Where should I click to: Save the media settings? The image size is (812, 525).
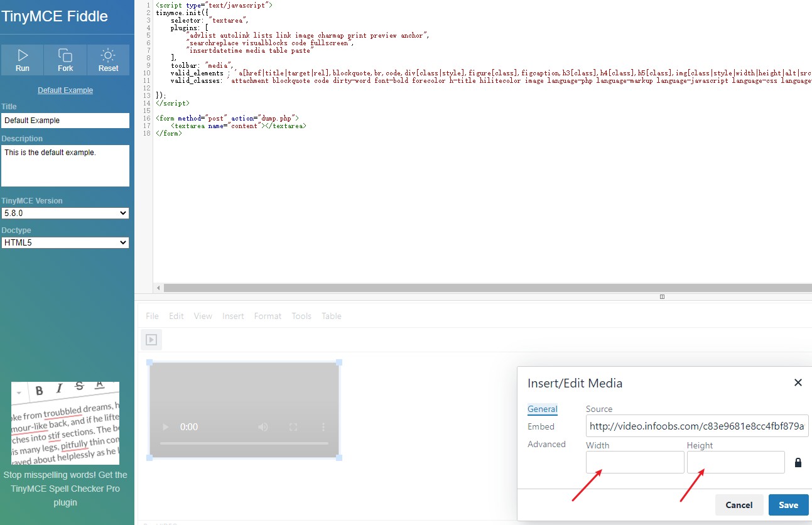point(788,505)
